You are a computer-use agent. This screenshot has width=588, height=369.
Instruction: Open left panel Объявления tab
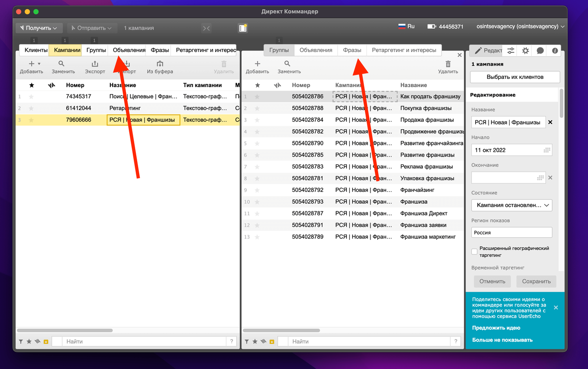tap(129, 50)
